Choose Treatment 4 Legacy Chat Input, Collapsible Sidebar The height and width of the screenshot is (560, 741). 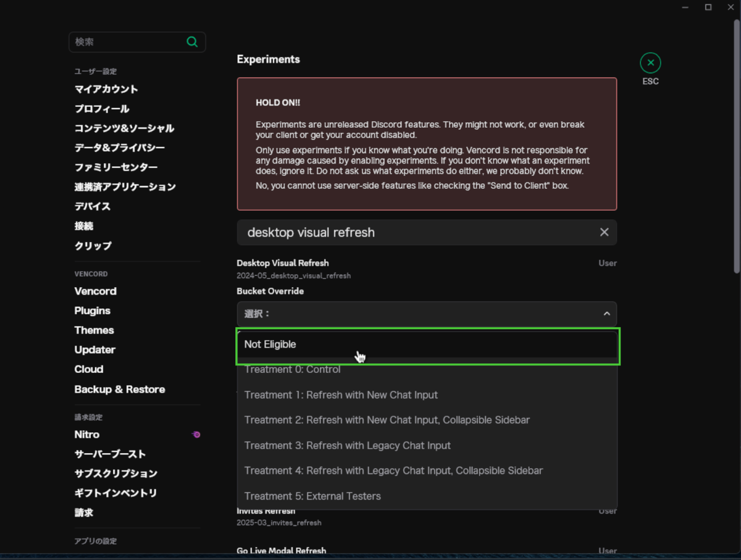427,470
